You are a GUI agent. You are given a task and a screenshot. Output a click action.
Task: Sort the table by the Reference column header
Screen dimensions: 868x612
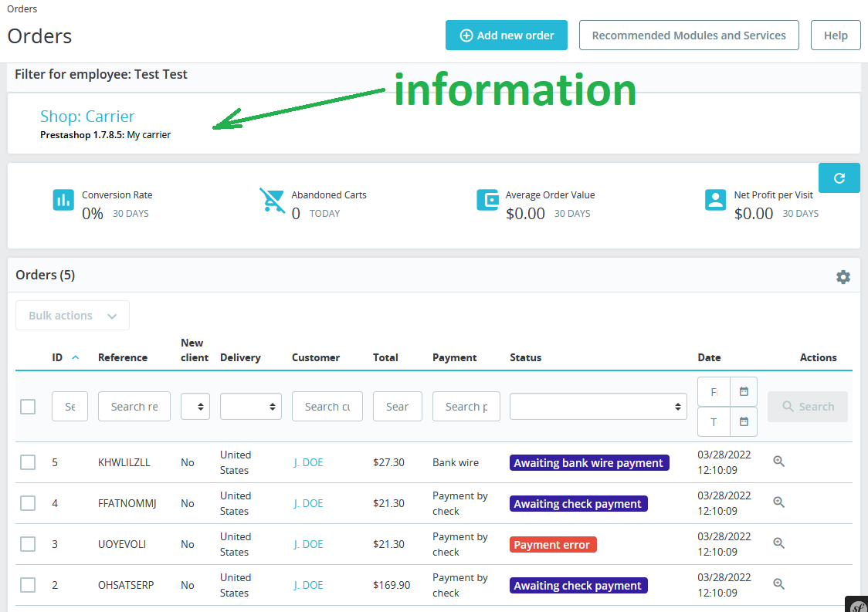click(123, 357)
